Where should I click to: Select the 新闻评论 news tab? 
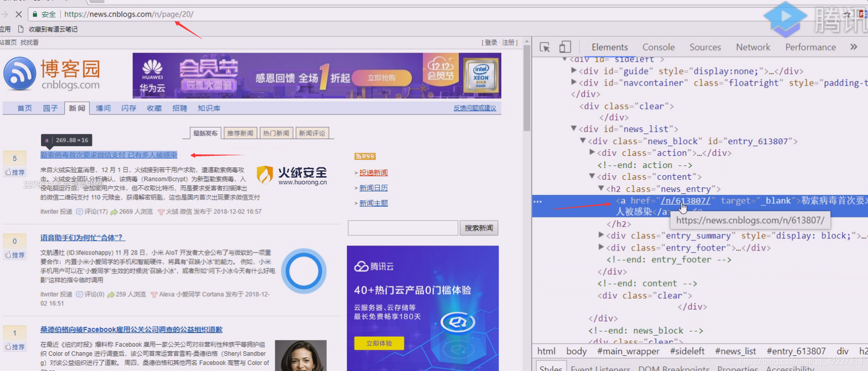312,133
